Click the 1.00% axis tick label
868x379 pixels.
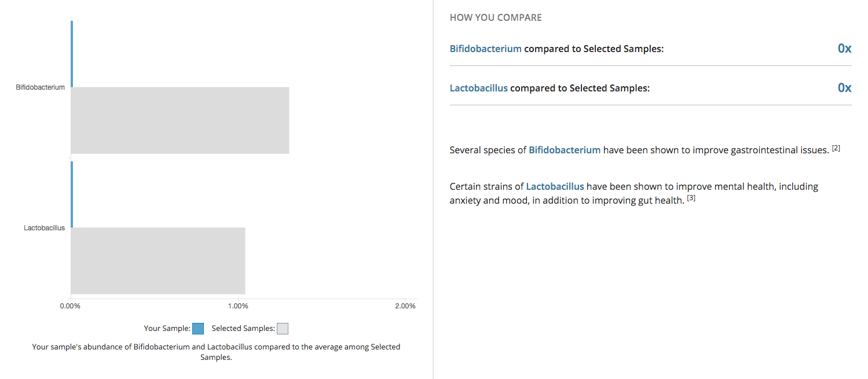coord(238,306)
